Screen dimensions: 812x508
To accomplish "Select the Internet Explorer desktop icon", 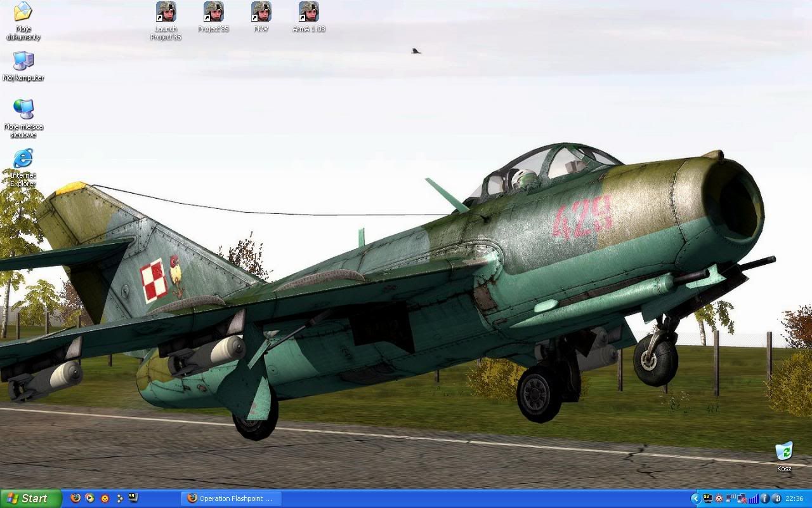I will coord(23,168).
